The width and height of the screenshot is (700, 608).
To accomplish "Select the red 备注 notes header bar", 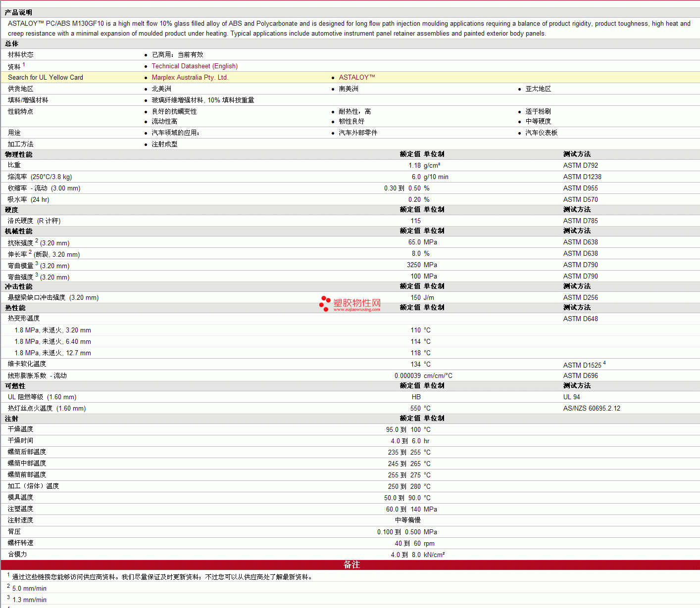I will [x=350, y=564].
